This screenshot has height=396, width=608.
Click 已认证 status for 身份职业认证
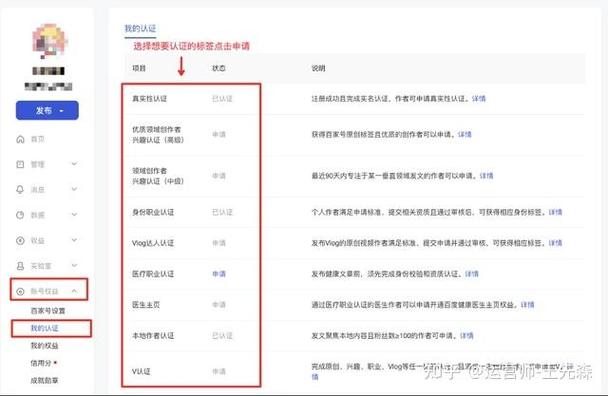tap(222, 212)
